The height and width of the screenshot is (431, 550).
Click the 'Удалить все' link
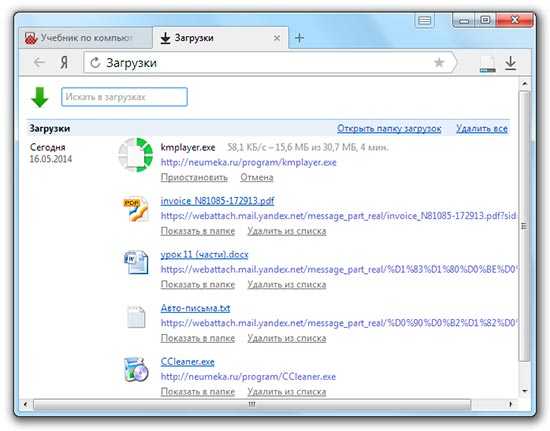[482, 129]
